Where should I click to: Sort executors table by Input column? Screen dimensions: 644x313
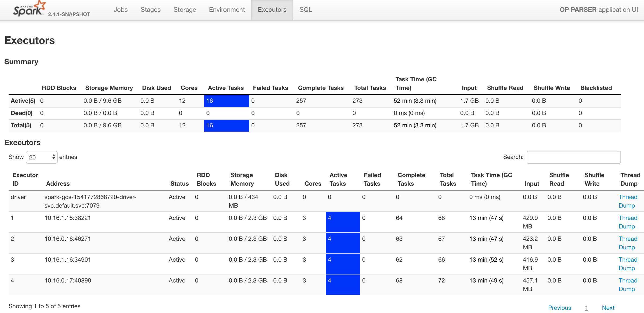click(532, 184)
